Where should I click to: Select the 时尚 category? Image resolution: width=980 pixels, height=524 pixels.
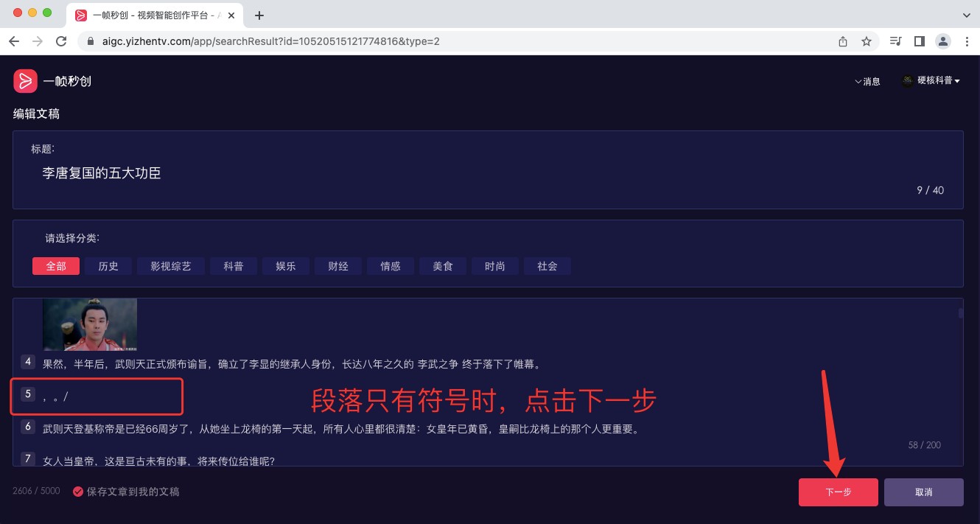tap(495, 266)
